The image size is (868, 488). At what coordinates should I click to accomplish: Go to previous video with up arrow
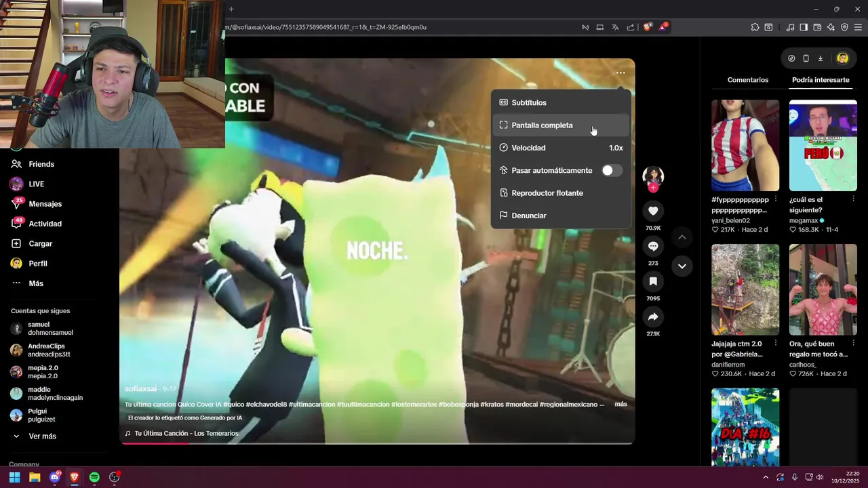pyautogui.click(x=682, y=237)
